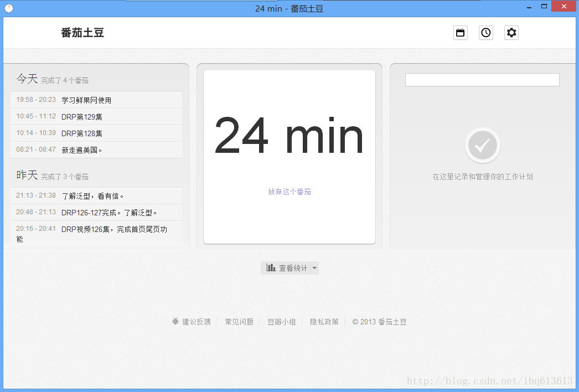Click the 完成了 4 个番茄 label
The height and width of the screenshot is (392, 579).
pos(65,80)
